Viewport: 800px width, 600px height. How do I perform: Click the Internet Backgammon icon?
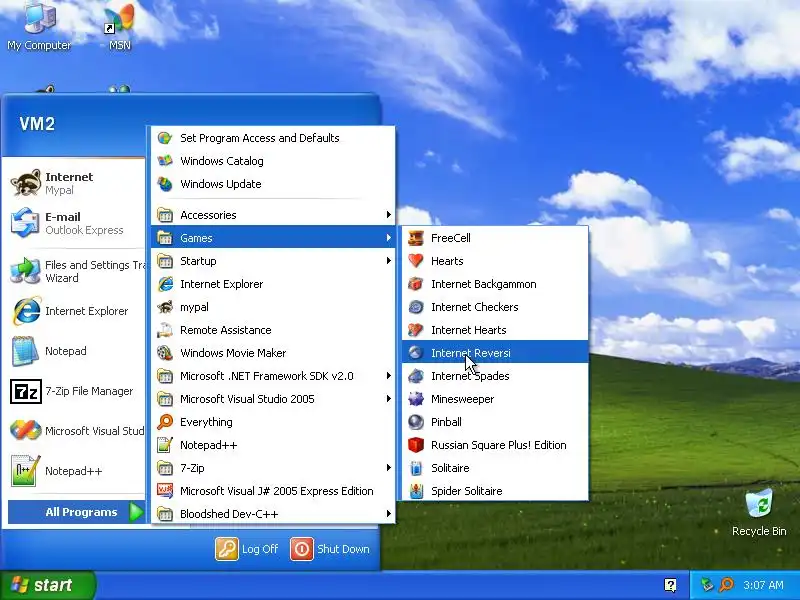pyautogui.click(x=416, y=284)
